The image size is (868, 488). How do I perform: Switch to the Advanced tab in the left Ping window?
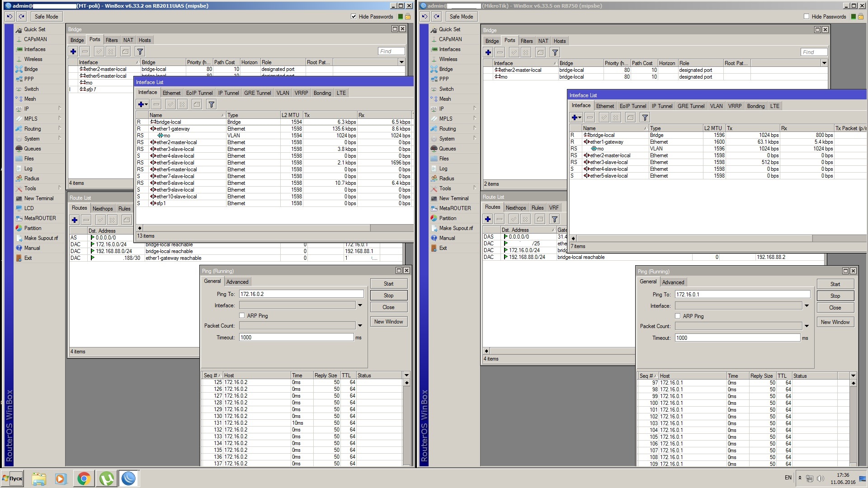click(237, 282)
